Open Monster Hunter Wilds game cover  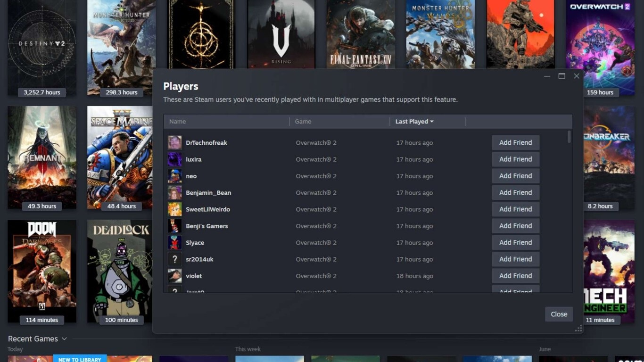(440, 34)
